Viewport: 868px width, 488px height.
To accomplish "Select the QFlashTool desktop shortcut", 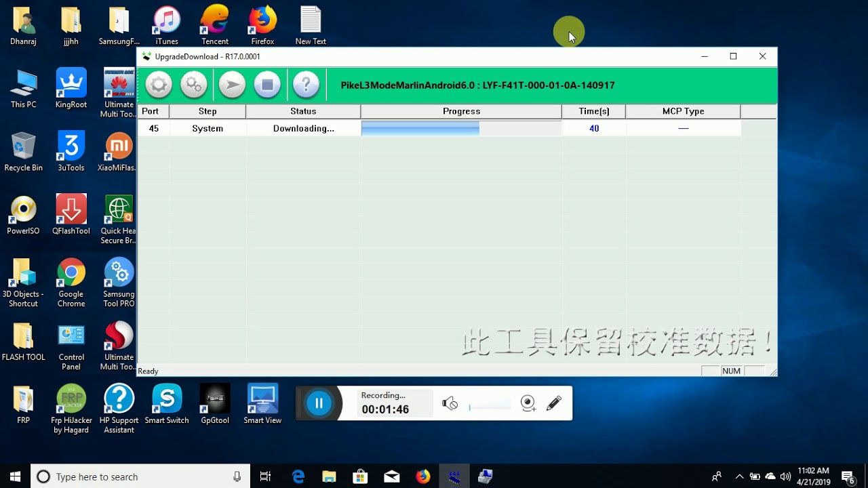I will (x=71, y=216).
